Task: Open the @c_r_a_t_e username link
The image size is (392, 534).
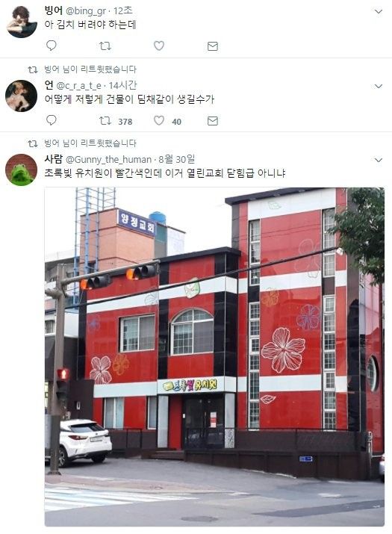Action: tap(78, 85)
